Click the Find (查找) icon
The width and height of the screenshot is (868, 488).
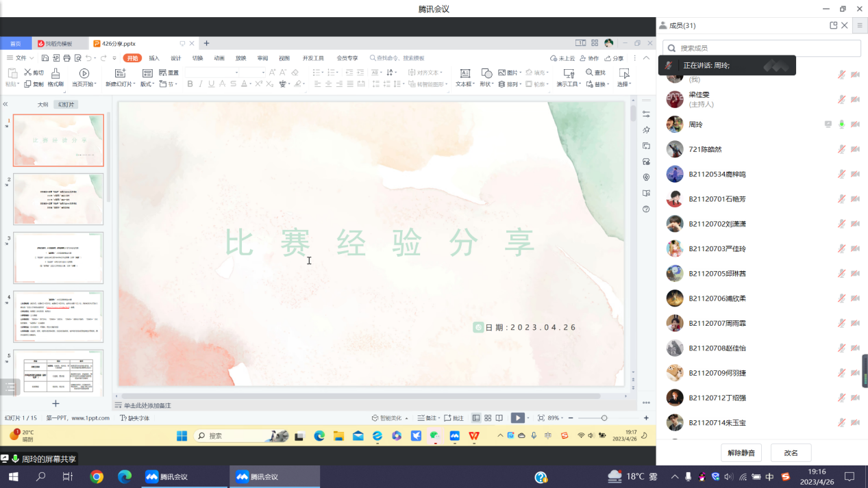coord(590,73)
